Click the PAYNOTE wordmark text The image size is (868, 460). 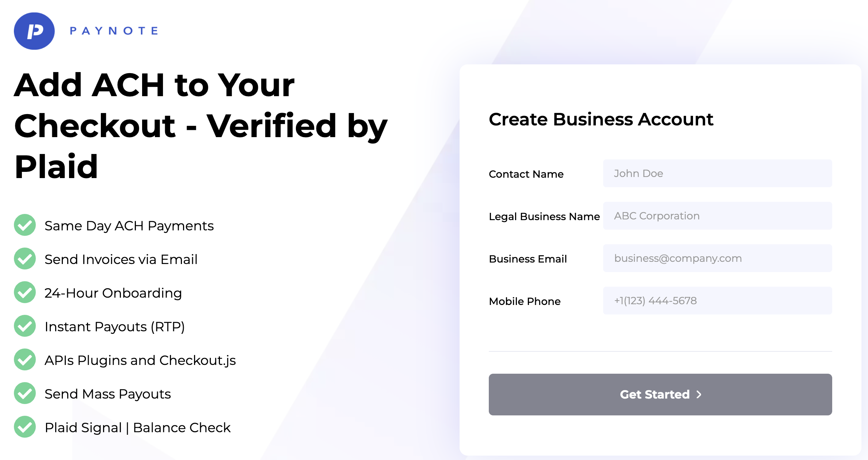[x=114, y=31]
